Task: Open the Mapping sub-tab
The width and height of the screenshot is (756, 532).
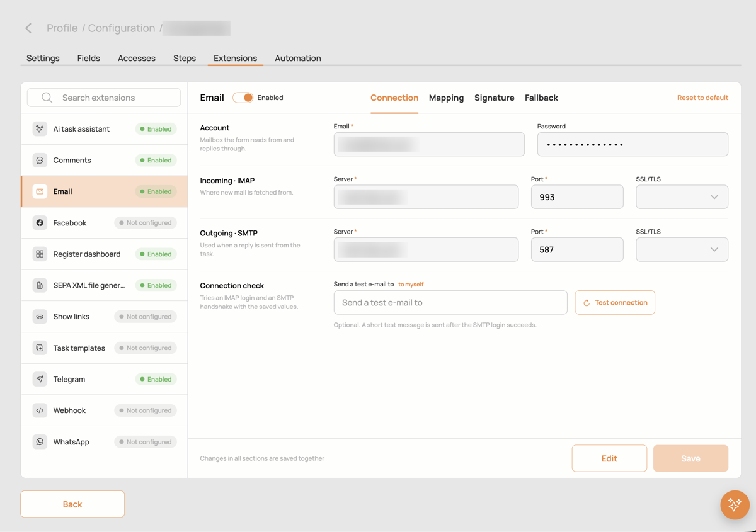Action: 446,98
